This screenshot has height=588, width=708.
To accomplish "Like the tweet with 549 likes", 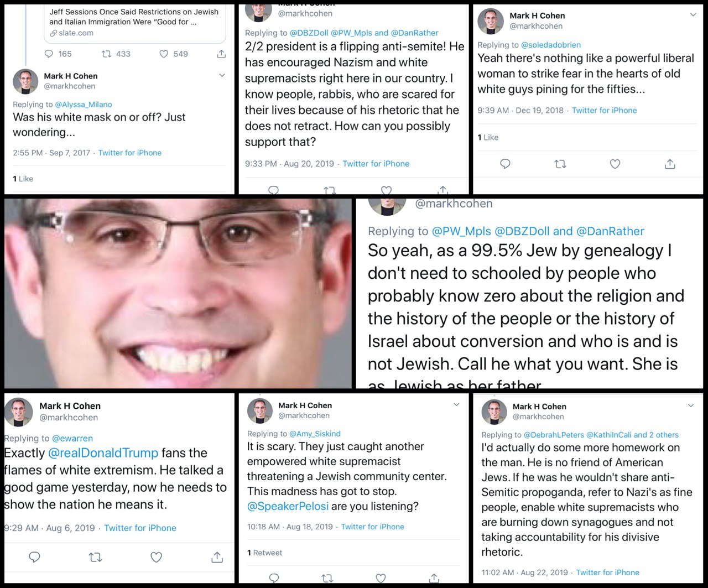I will pyautogui.click(x=164, y=54).
